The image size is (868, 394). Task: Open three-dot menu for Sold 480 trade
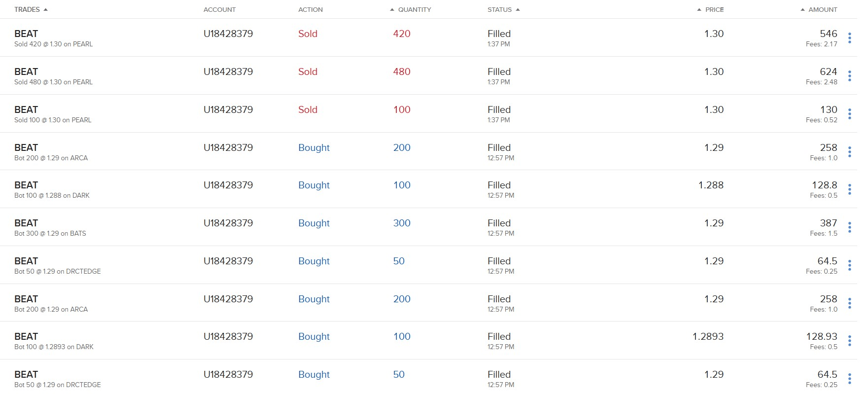pos(849,76)
